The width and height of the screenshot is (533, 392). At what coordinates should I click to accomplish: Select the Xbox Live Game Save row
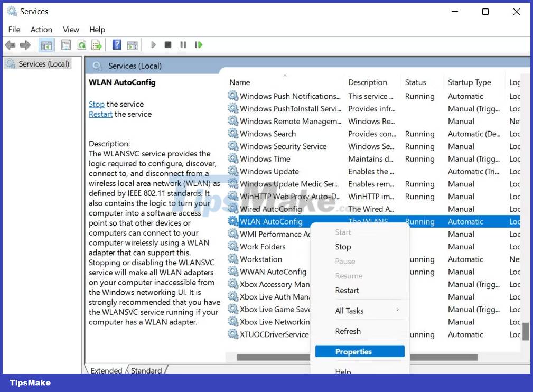click(275, 310)
